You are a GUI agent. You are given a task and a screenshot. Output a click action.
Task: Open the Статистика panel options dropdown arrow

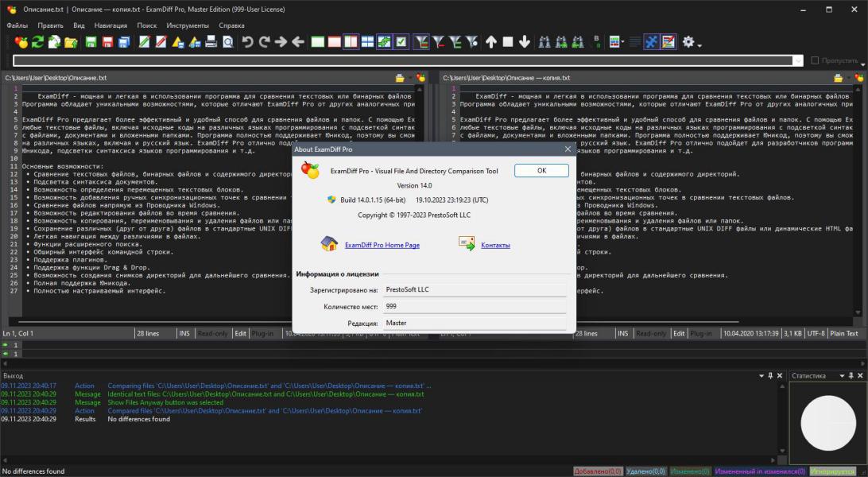[842, 376]
